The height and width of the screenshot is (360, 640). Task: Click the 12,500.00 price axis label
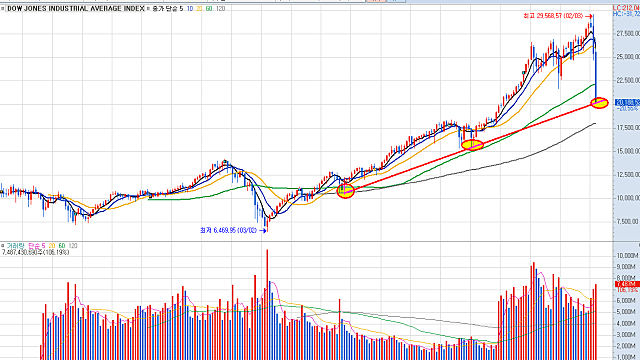(x=629, y=175)
